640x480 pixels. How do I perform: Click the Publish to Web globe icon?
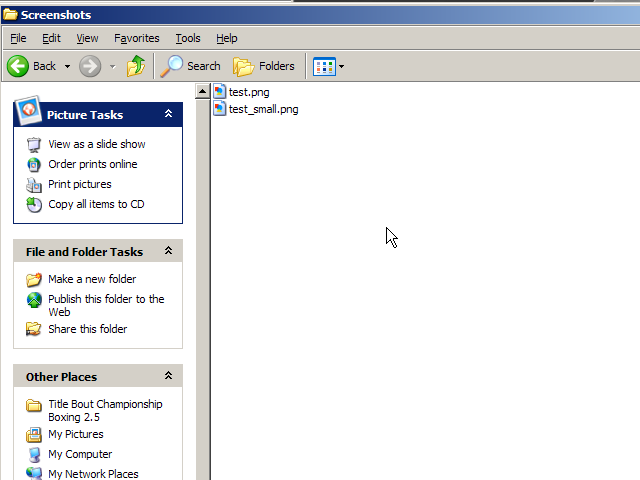pos(34,300)
